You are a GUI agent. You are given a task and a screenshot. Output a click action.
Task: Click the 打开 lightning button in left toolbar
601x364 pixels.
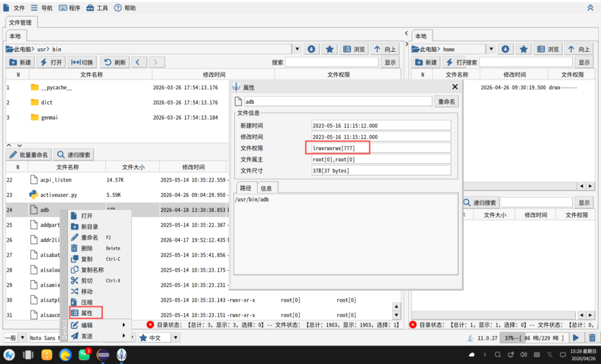[51, 62]
